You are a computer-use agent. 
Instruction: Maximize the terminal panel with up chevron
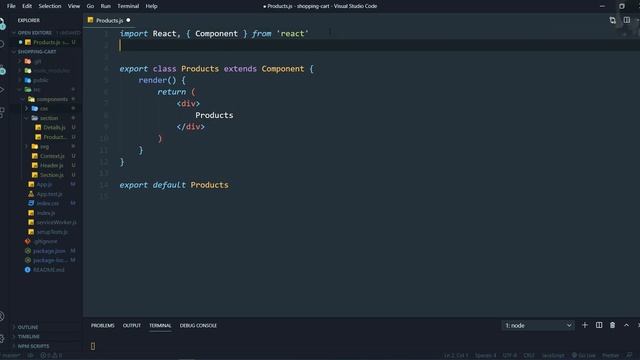626,325
